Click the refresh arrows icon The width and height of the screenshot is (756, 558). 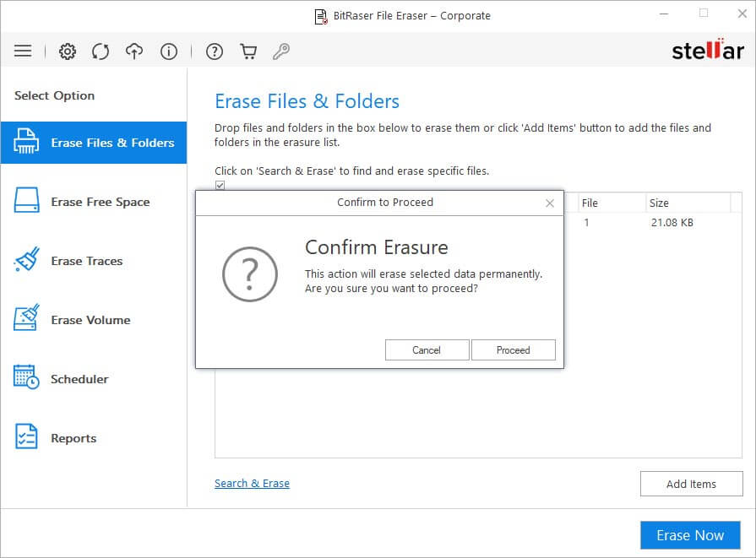[x=101, y=51]
